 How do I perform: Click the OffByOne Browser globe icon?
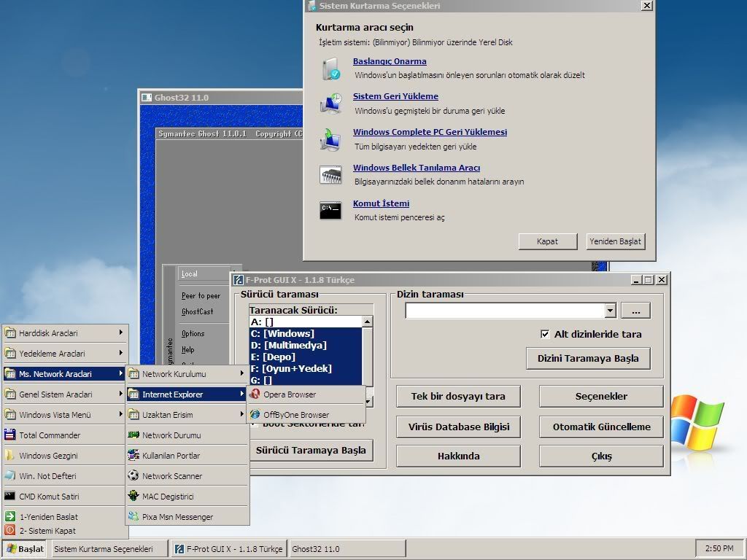coord(255,414)
